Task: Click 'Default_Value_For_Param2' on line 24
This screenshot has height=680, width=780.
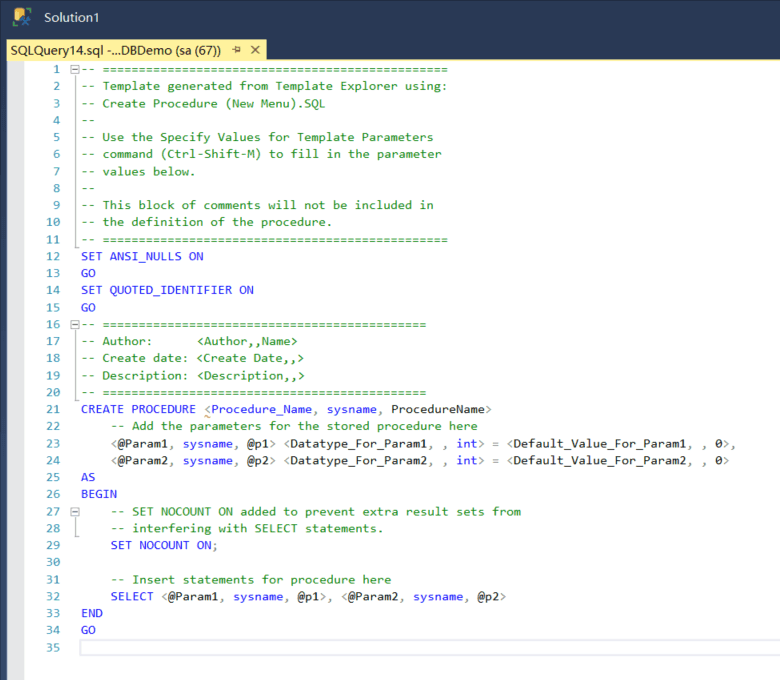Action: pos(599,461)
